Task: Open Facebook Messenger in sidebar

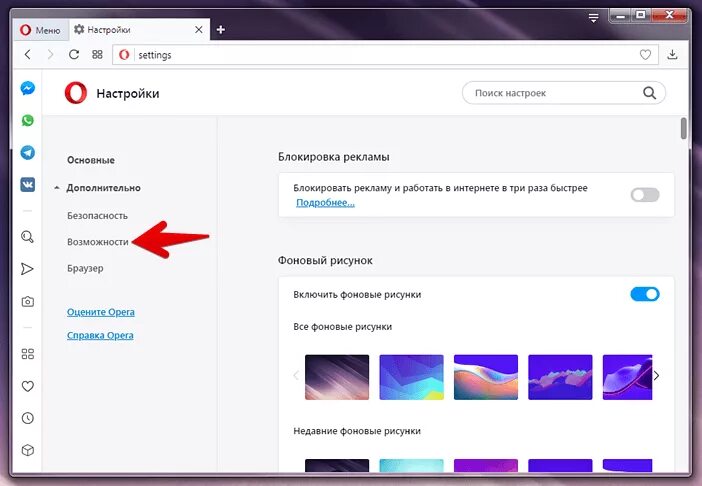Action: pos(28,88)
